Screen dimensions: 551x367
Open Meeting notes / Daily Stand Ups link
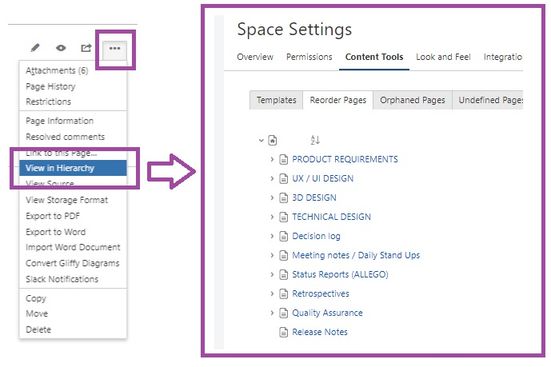click(356, 255)
